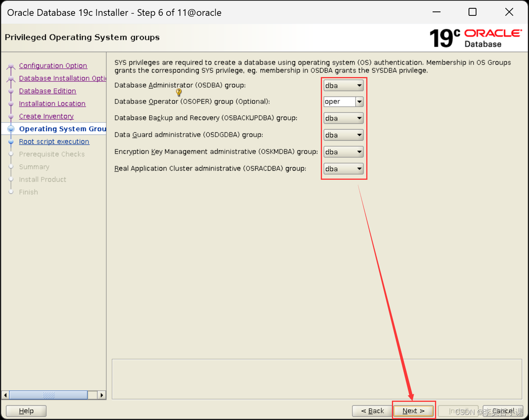Screen dimensions: 529x420
Task: Click the Next button
Action: (413, 411)
